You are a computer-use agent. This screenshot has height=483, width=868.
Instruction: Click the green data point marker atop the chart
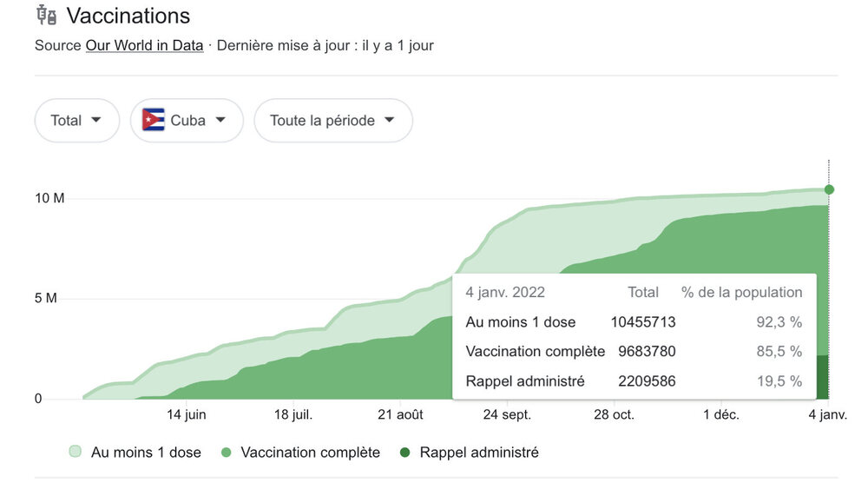tap(829, 189)
